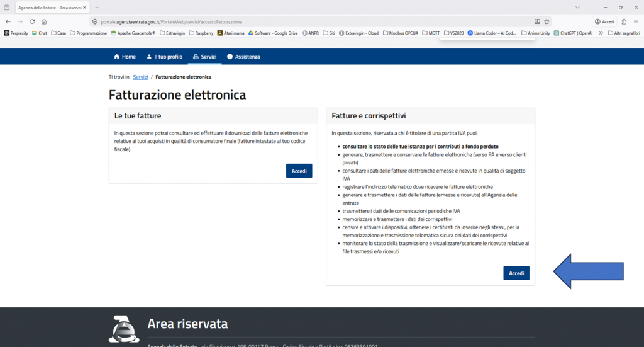Open the Atari mania bookmark
Image resolution: width=644 pixels, height=347 pixels.
click(231, 33)
